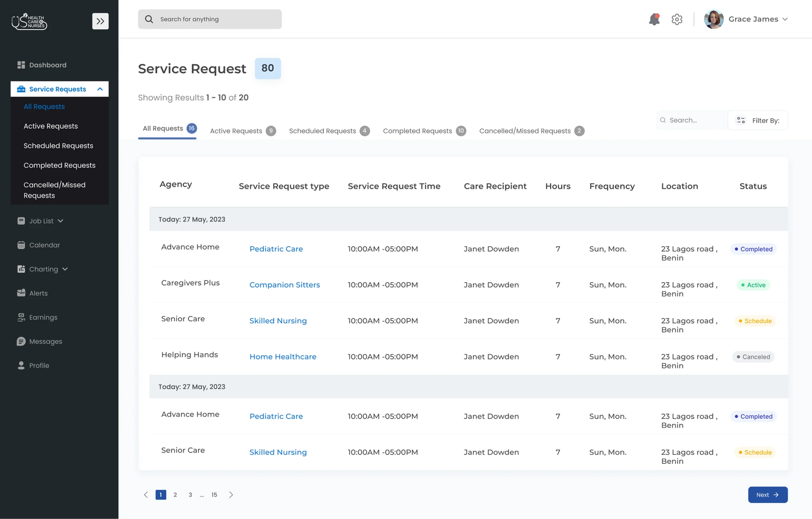The height and width of the screenshot is (519, 812).
Task: Open the Earnings section
Action: tap(43, 317)
